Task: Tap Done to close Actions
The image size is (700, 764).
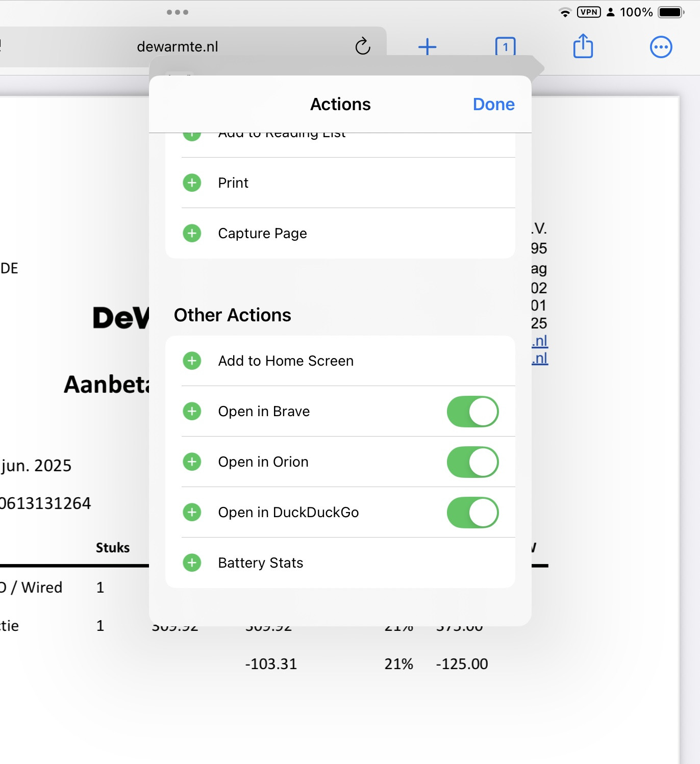Action: click(493, 104)
